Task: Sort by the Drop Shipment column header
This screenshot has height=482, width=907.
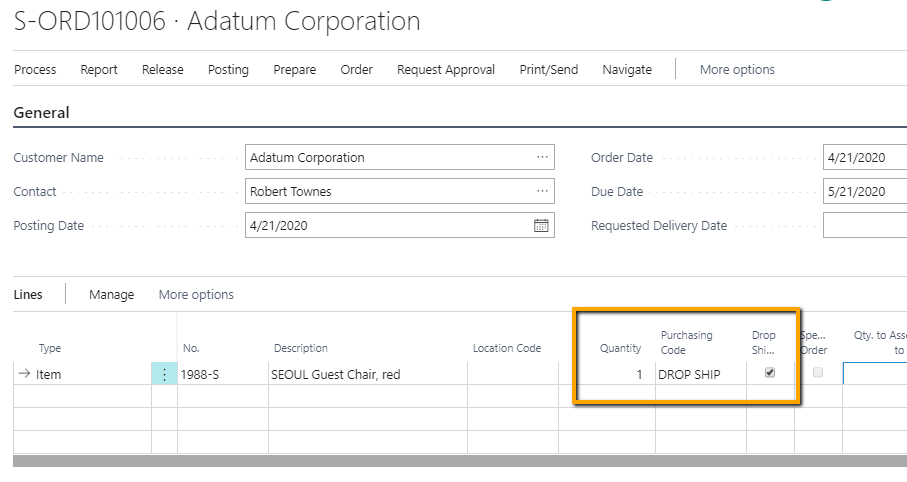Action: point(764,343)
